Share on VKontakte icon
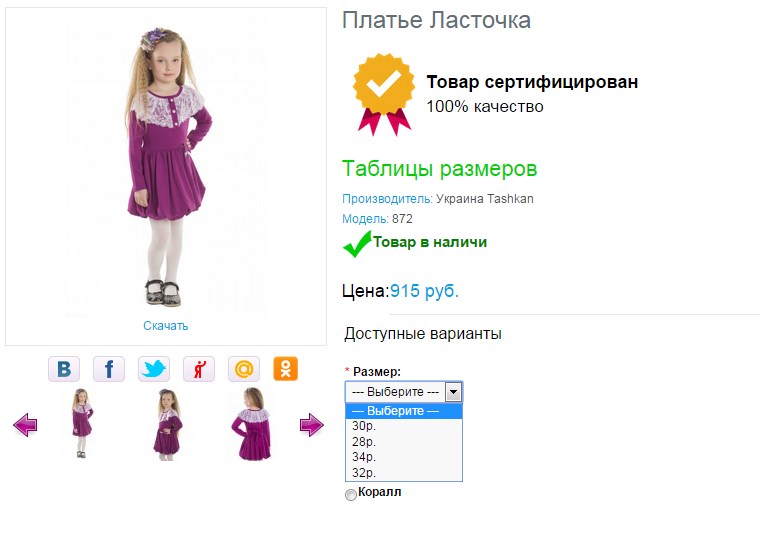 pyautogui.click(x=63, y=369)
